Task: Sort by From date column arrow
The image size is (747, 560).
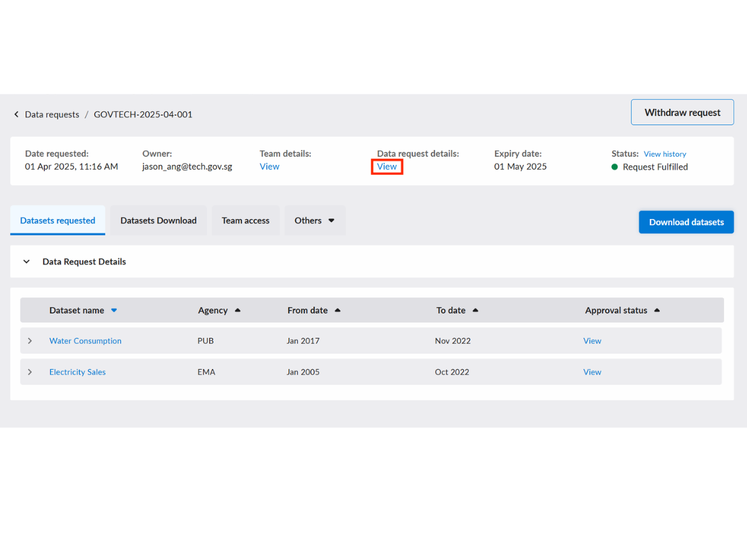Action: pos(337,310)
